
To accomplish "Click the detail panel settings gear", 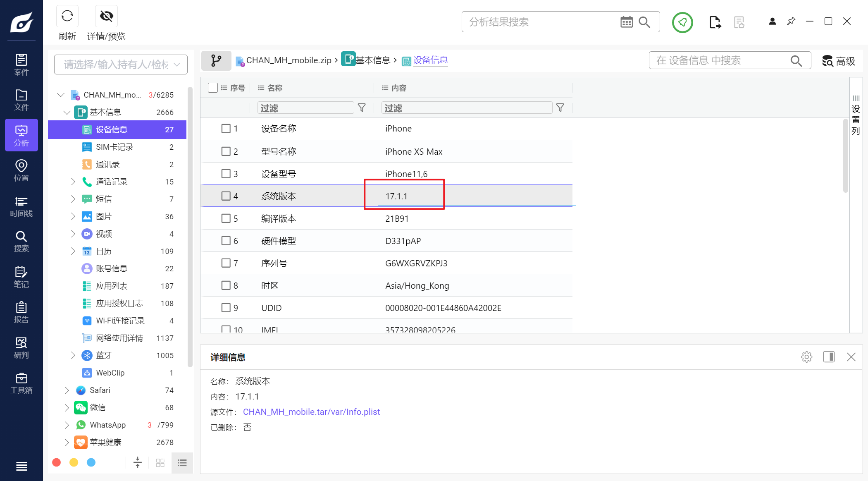I will pyautogui.click(x=806, y=357).
